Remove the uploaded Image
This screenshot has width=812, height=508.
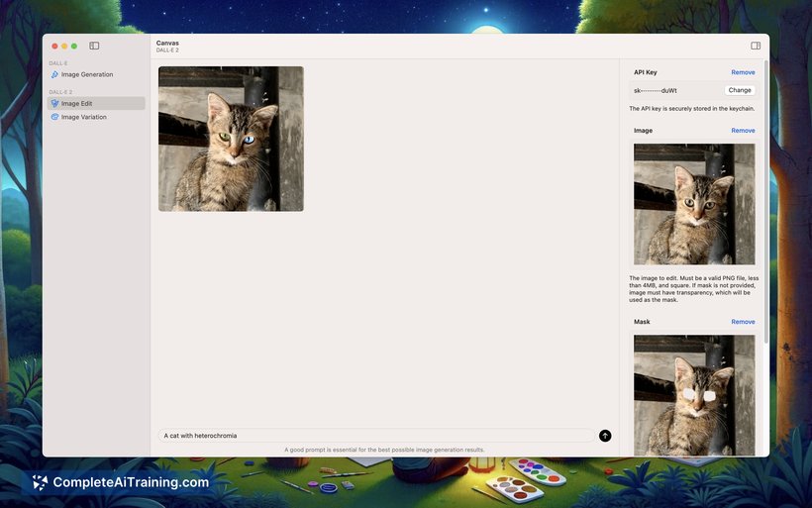pos(743,131)
